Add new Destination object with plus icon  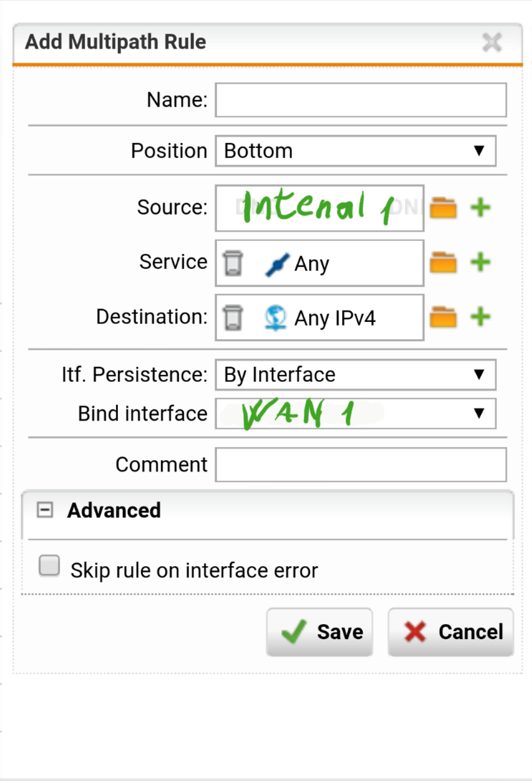[x=481, y=317]
